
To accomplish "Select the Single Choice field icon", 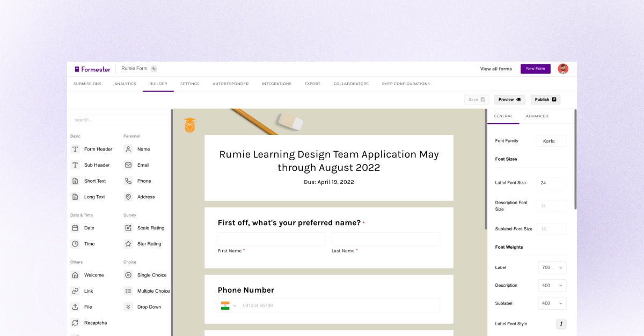I will 129,275.
